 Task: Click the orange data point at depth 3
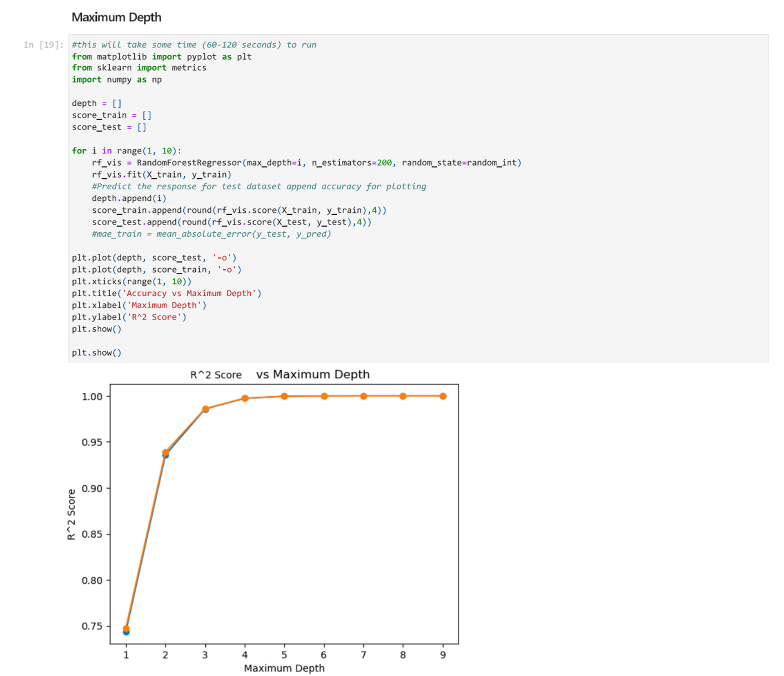pos(205,409)
